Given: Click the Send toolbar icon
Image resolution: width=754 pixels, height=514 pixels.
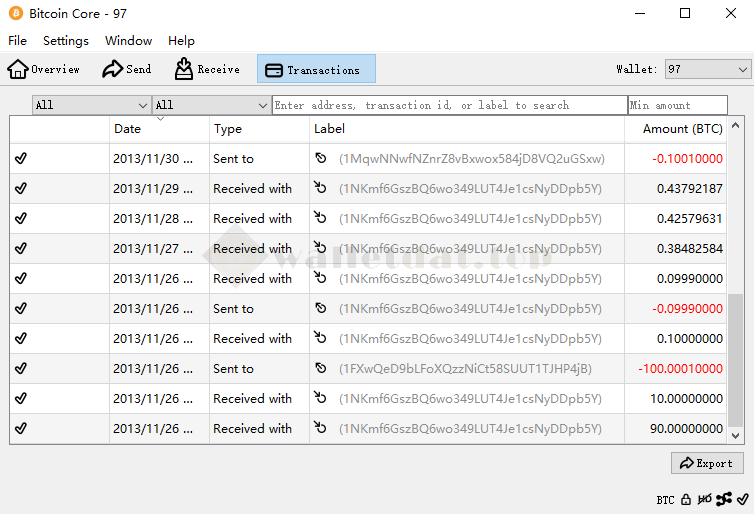Looking at the screenshot, I should click(x=127, y=69).
